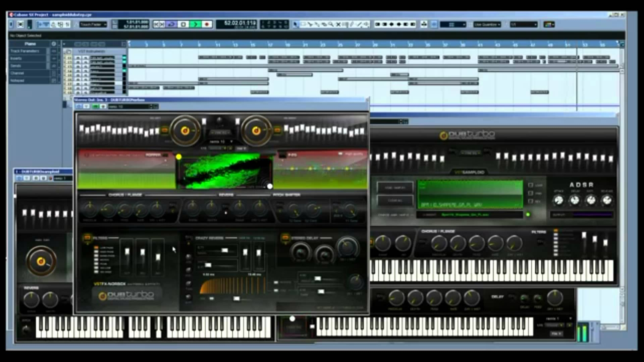Select the Draw pencil tool
The height and width of the screenshot is (362, 644).
pyautogui.click(x=352, y=24)
